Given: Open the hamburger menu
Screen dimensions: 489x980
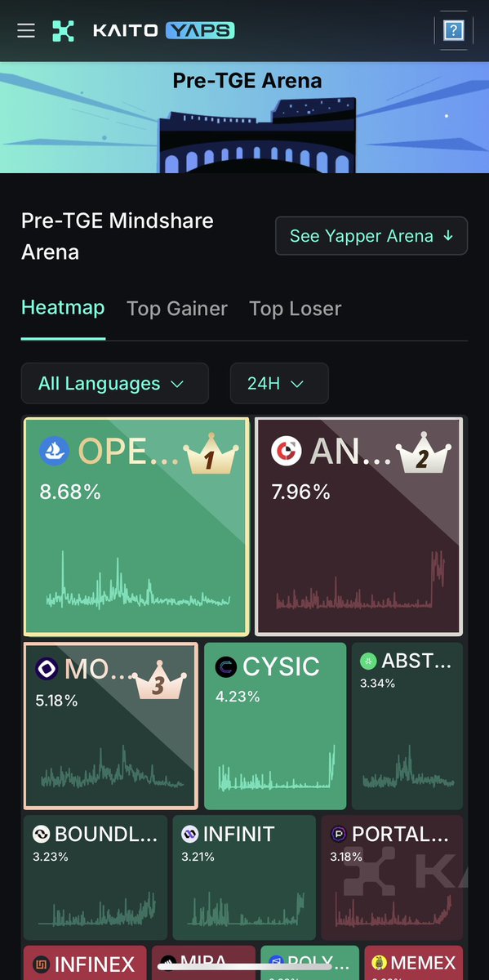Looking at the screenshot, I should tap(26, 31).
